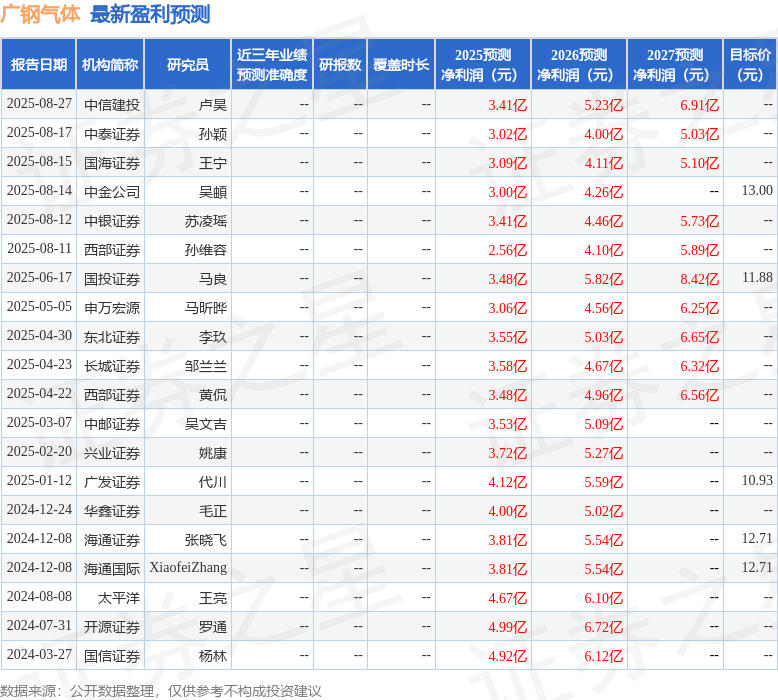Select the 海通证券 institution cell
The height and width of the screenshot is (700, 778).
coord(112,540)
